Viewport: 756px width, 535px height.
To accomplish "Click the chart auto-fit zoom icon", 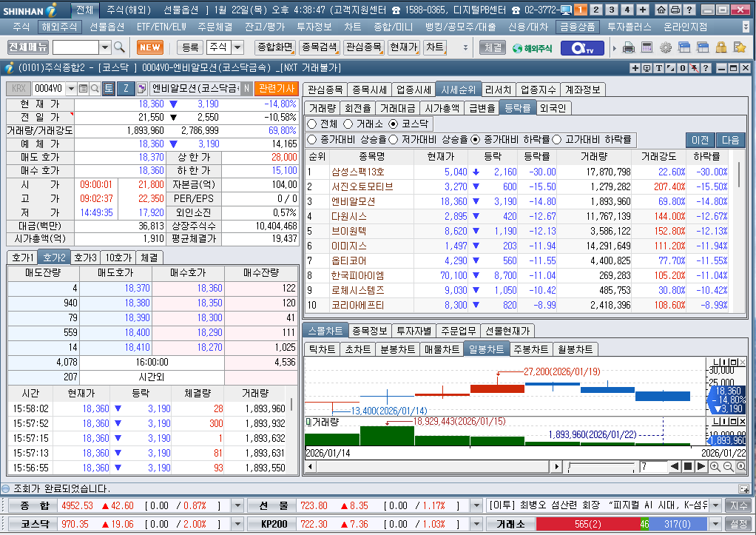I will [741, 466].
